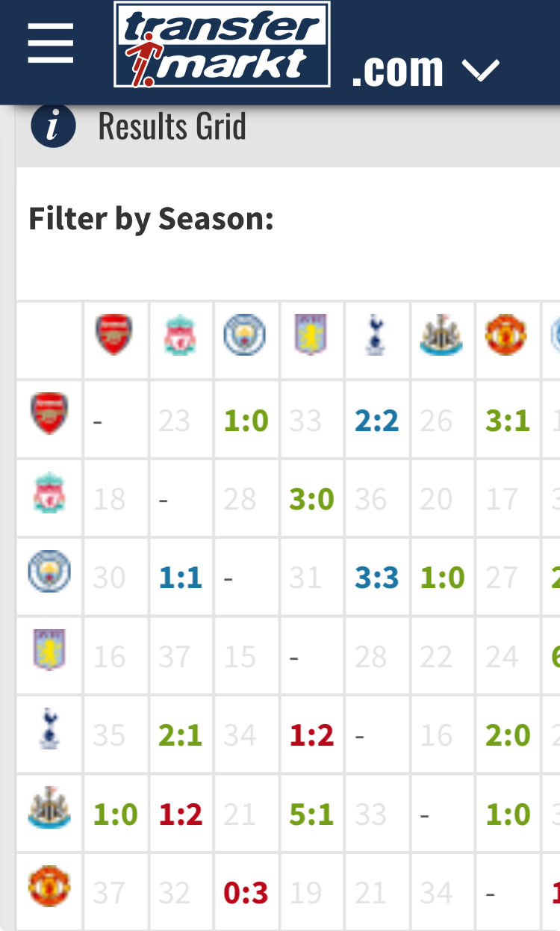Open Manchester United vs Man City 0:3 result

tap(246, 893)
